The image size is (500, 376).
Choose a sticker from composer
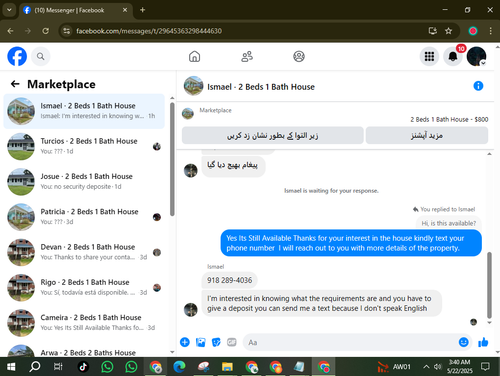click(x=216, y=342)
